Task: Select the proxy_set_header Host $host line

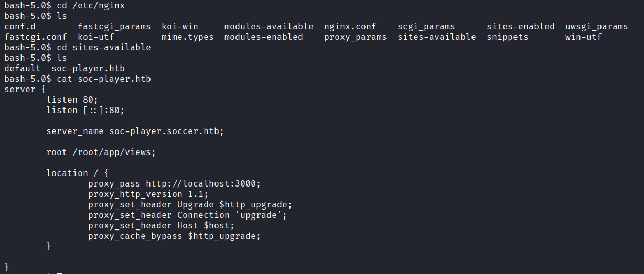Action: (x=162, y=225)
